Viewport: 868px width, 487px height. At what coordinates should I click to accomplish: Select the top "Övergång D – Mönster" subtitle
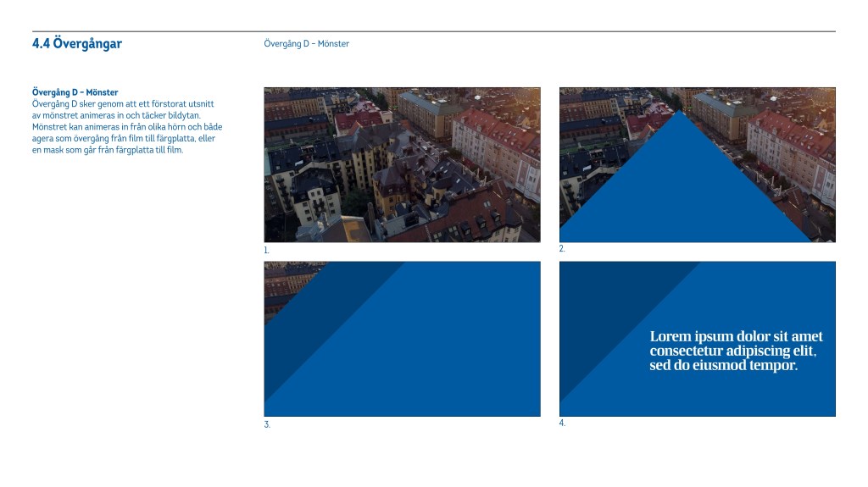click(306, 44)
